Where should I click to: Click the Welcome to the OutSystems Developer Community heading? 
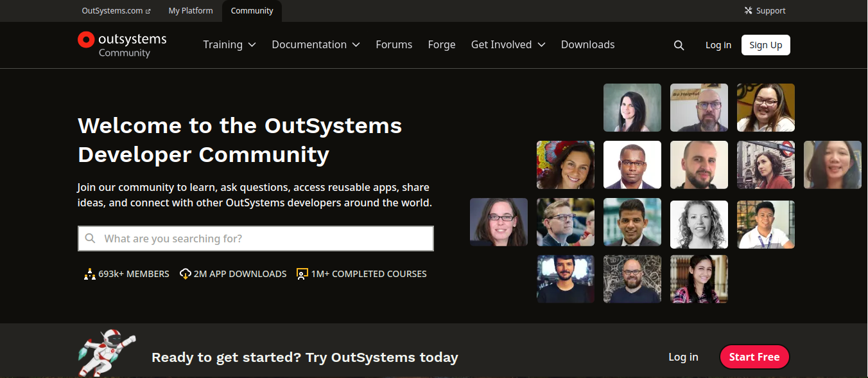[x=239, y=139]
